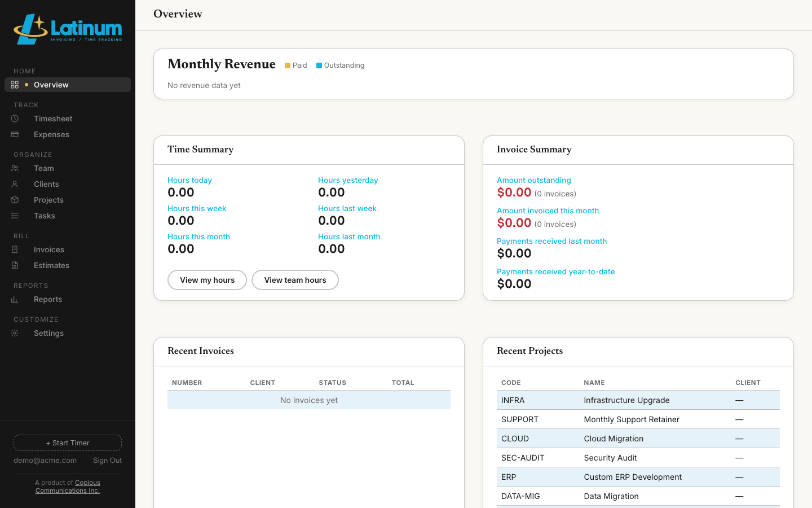Open Tasks from the sidebar
Screen dimensions: 812x508
pos(68,216)
